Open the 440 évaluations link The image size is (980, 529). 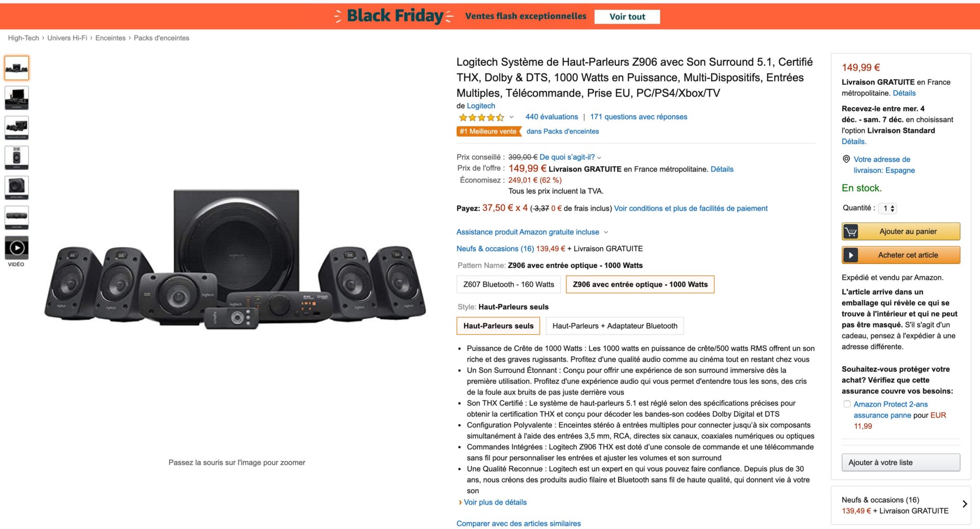pyautogui.click(x=551, y=117)
